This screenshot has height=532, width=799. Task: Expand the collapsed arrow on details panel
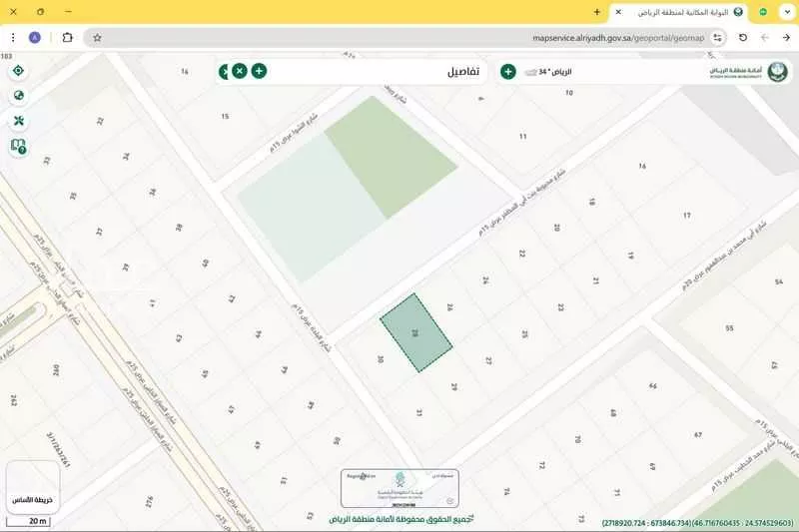(223, 71)
